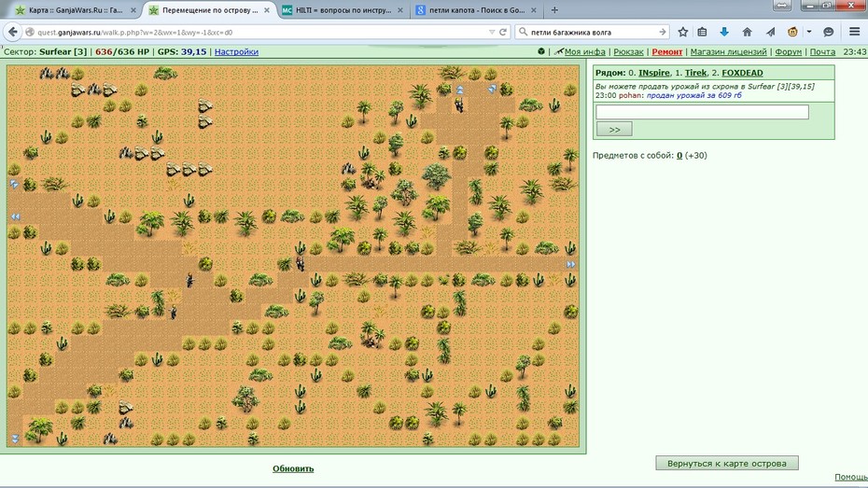Click the продан урожай за 609 гб message

coord(693,95)
